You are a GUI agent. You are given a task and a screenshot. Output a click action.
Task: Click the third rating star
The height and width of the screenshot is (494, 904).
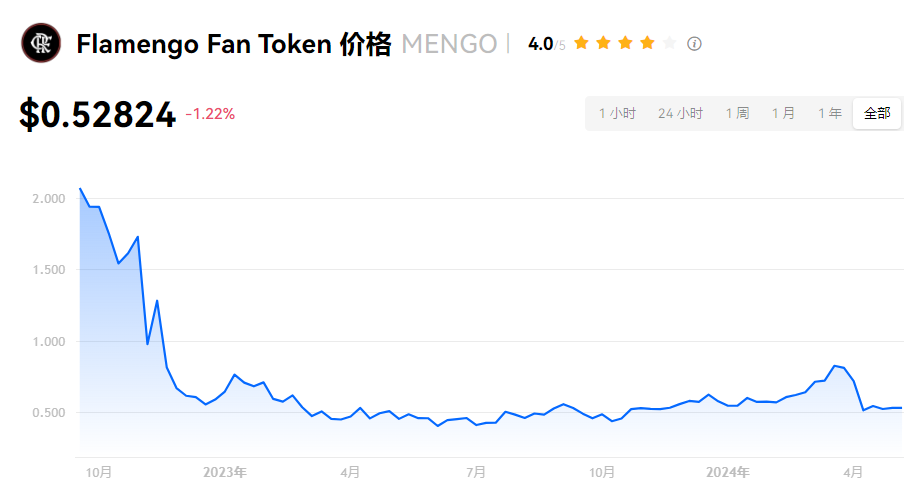(x=625, y=43)
